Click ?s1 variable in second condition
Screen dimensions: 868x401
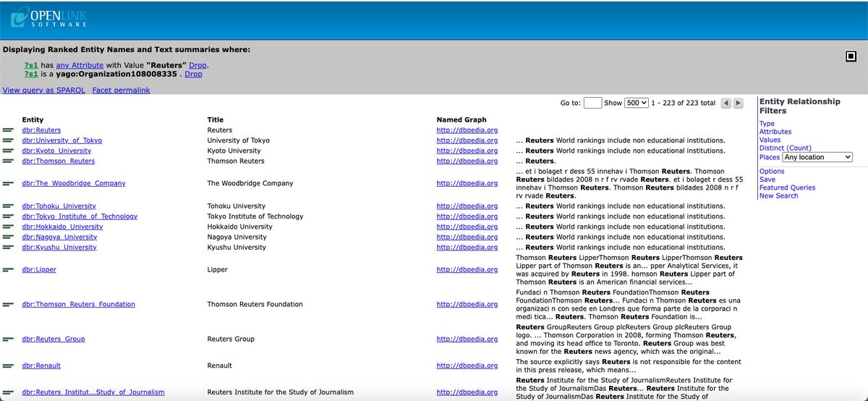pos(31,74)
